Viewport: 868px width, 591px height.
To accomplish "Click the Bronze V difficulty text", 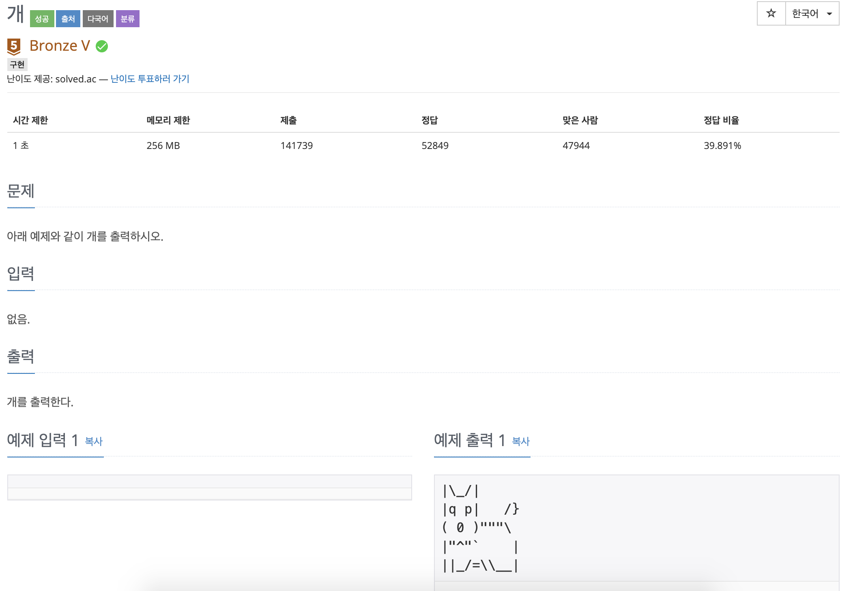I will pyautogui.click(x=60, y=46).
